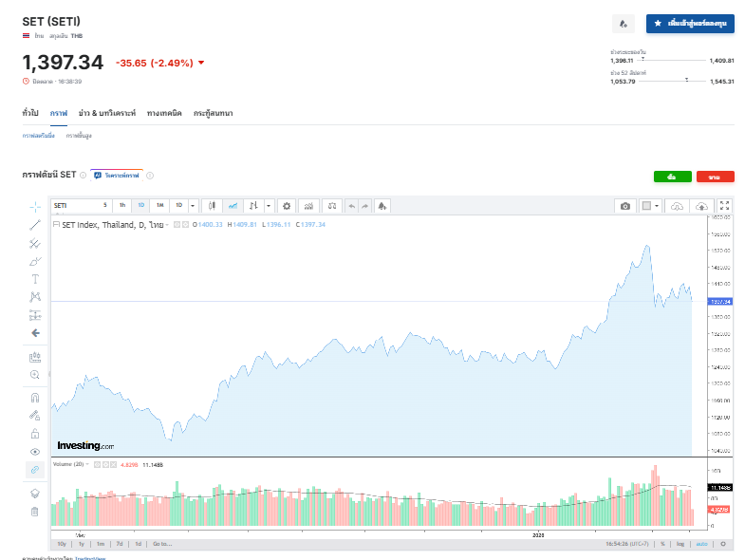Select the pitchfork drawing tool
Viewport: 745px width, 560px height.
(x=35, y=243)
